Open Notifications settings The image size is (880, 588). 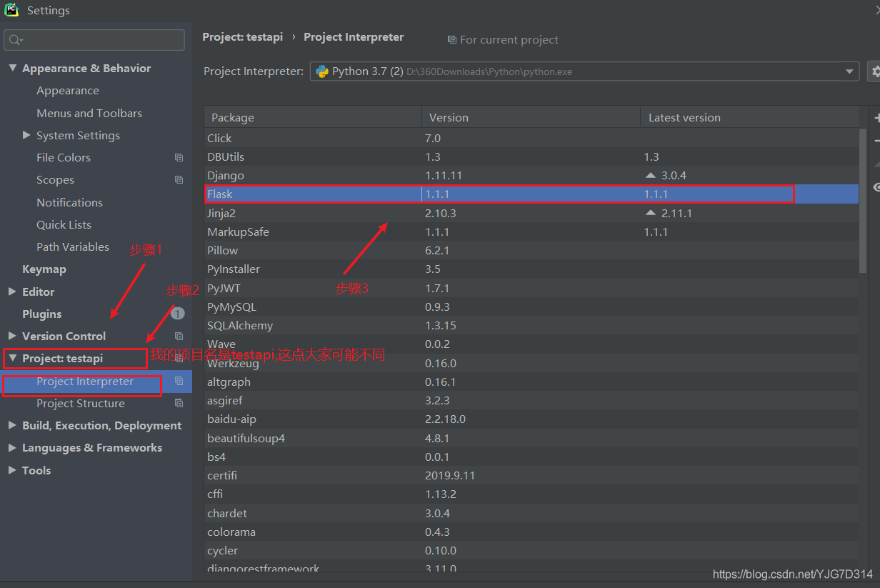69,202
